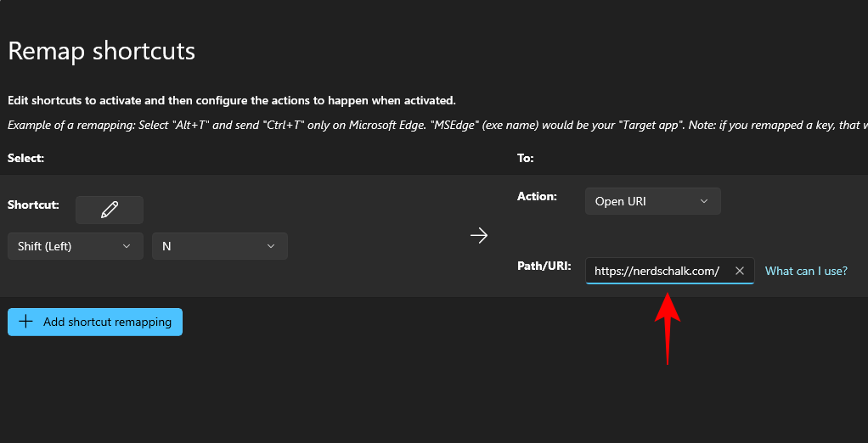This screenshot has width=868, height=443.
Task: Click the 'Example of a remapping' italic text
Action: tap(437, 125)
